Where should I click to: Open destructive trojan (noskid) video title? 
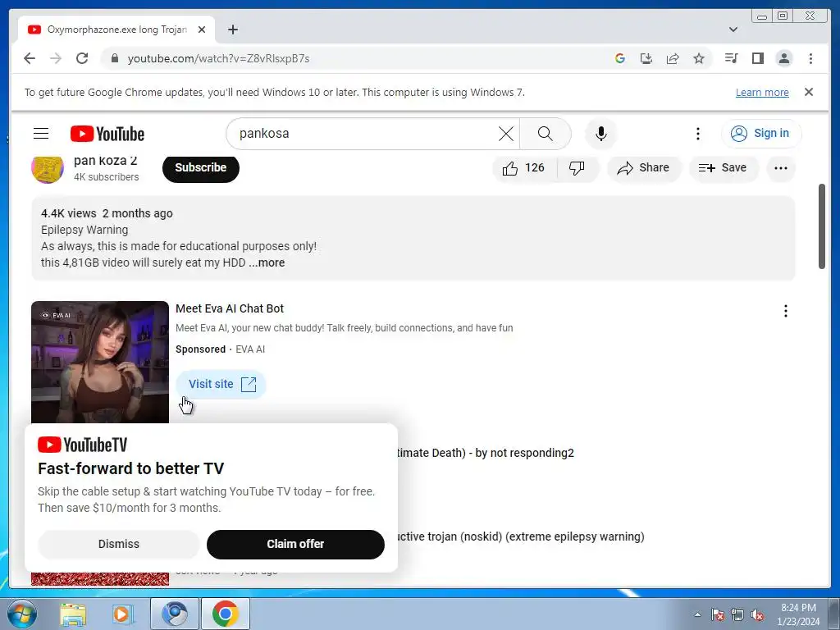[x=521, y=536]
